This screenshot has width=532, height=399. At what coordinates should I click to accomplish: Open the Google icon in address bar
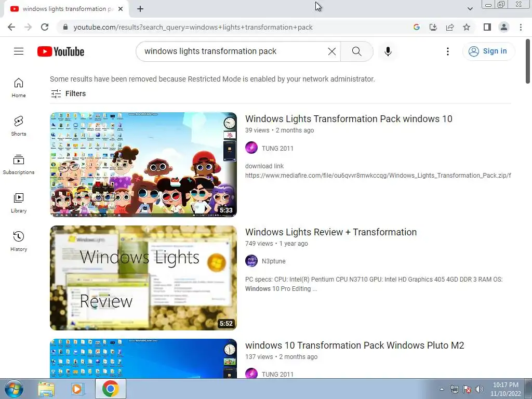point(417,27)
